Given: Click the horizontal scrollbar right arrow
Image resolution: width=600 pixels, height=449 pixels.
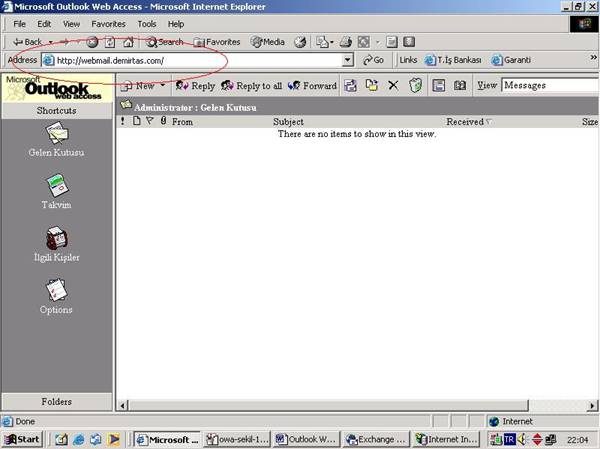Looking at the screenshot, I should point(592,405).
